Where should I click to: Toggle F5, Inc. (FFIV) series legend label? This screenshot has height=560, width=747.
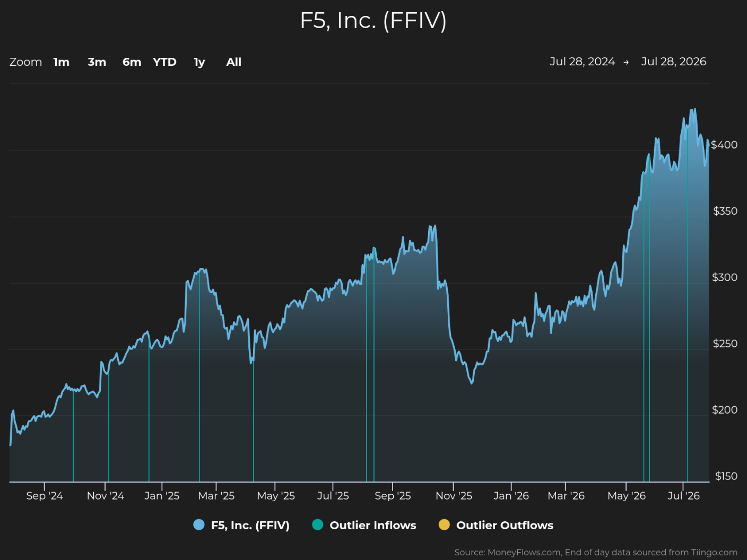click(250, 526)
